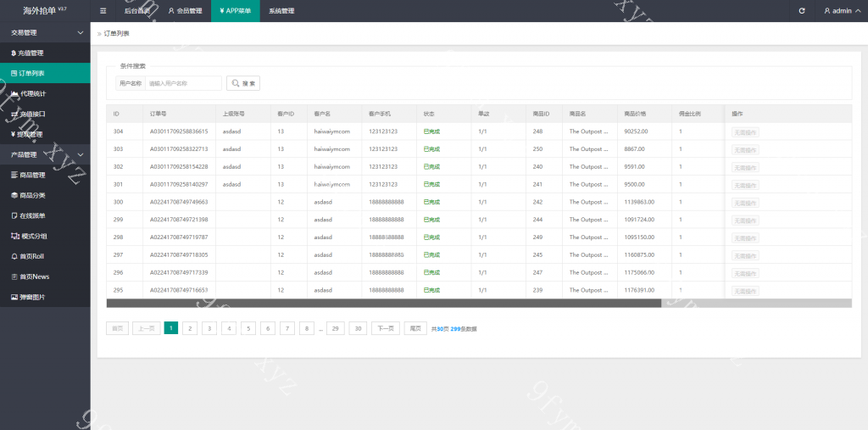
Task: Click the 首页 first page button
Action: 117,328
